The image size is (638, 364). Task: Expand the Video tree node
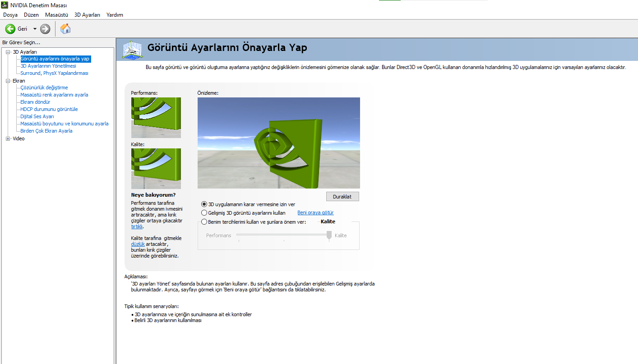coord(8,138)
